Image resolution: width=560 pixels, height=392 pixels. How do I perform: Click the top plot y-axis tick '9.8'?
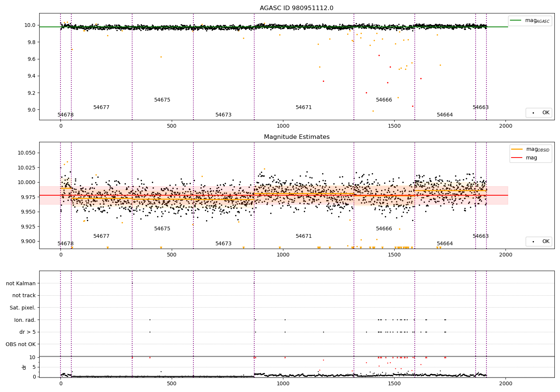click(x=31, y=42)
